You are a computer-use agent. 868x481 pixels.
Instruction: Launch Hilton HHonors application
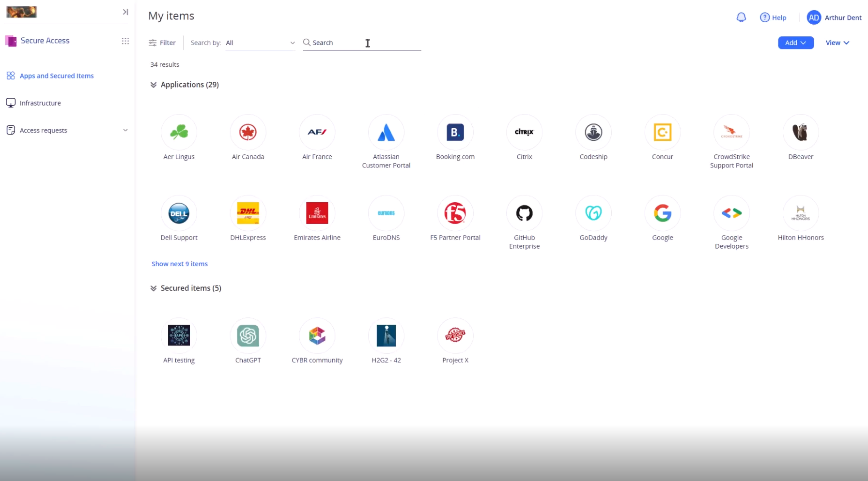click(x=801, y=213)
